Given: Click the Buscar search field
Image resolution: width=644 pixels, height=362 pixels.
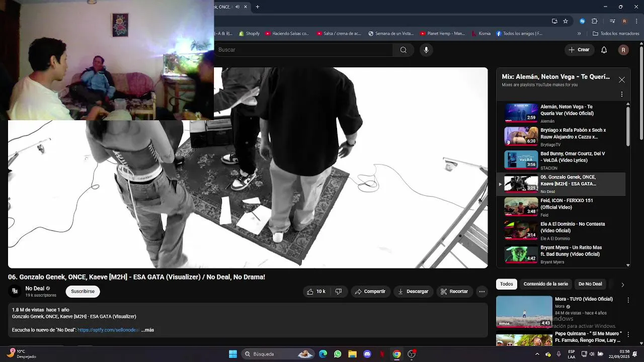Looking at the screenshot, I should (x=303, y=50).
